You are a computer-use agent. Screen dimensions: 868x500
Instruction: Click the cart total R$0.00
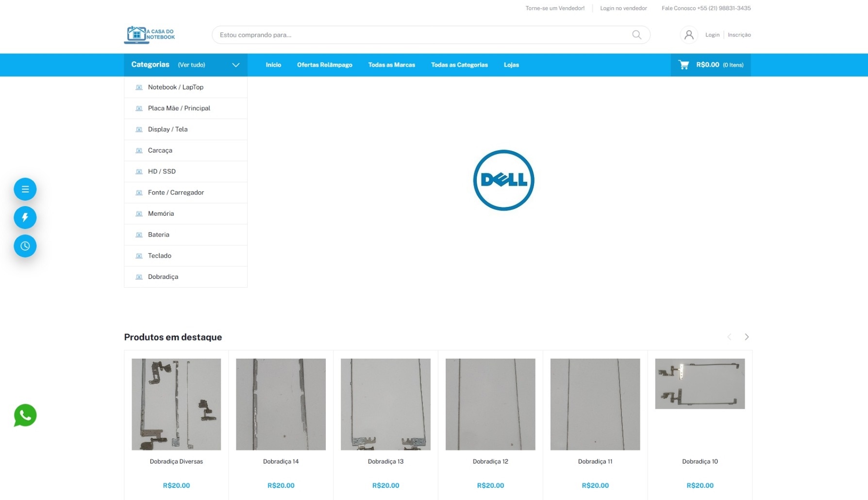pos(708,65)
